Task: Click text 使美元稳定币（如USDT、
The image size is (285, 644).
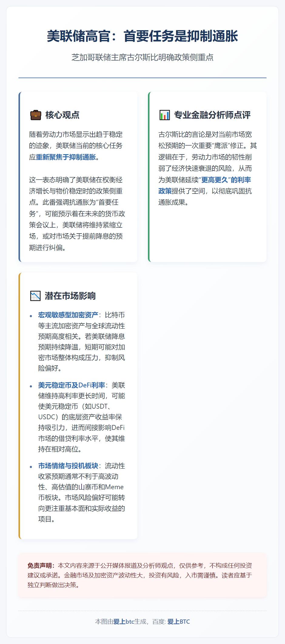Action: tap(75, 407)
